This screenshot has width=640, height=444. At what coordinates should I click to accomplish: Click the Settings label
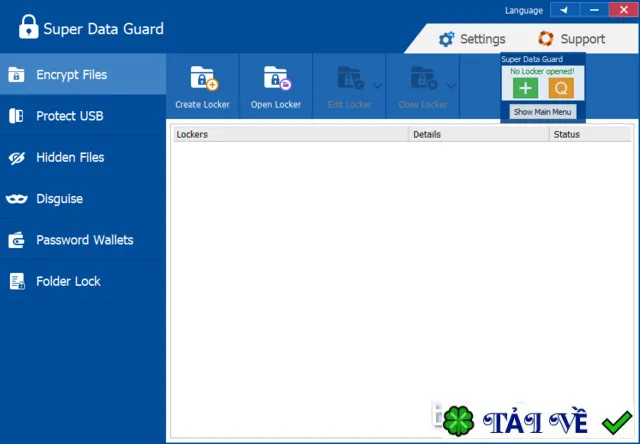click(x=482, y=39)
